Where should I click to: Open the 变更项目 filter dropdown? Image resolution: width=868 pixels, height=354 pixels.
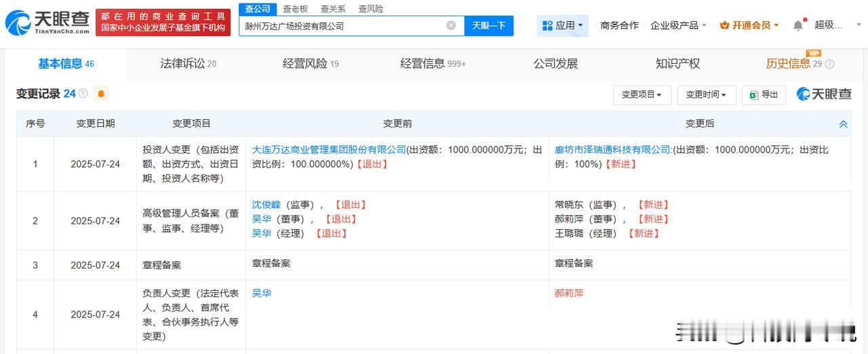(642, 94)
